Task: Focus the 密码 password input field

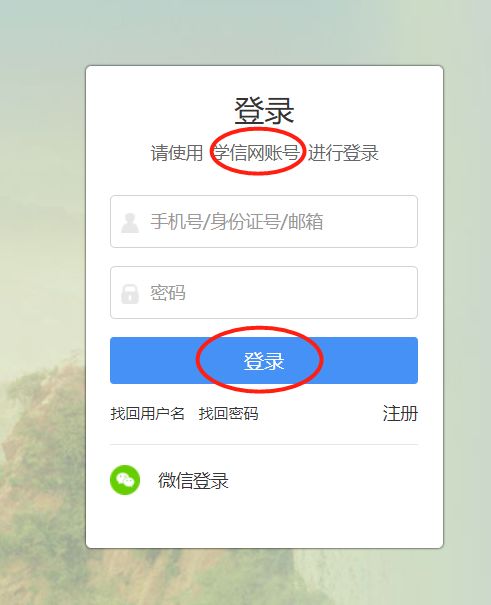Action: (x=264, y=292)
